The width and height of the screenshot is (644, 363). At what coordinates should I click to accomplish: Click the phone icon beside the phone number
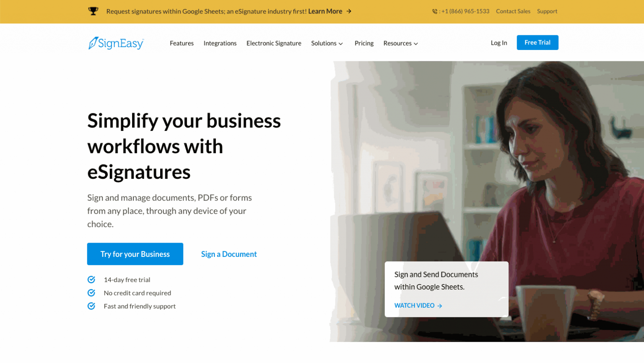pos(435,11)
